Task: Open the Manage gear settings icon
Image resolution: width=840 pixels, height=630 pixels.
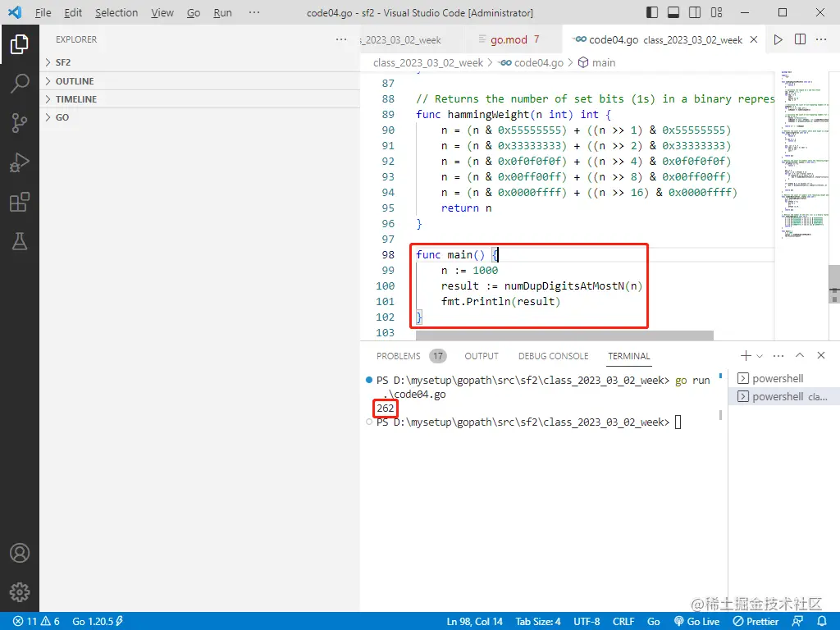Action: pos(20,592)
